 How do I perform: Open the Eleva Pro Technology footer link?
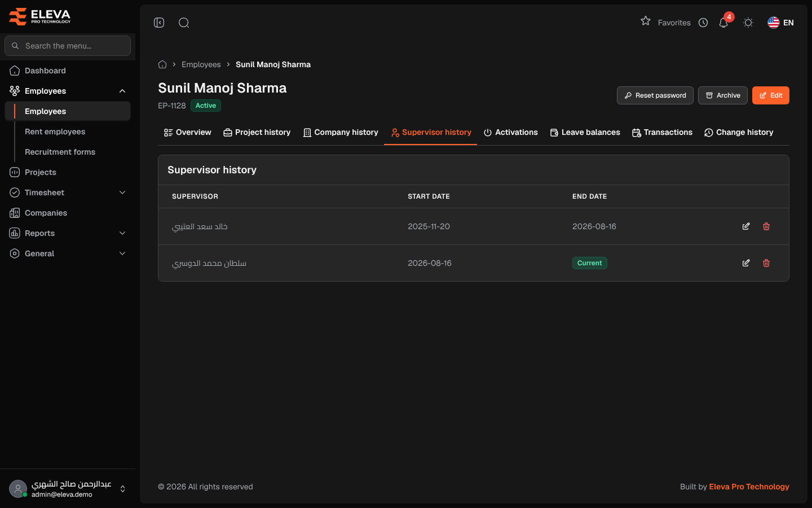coord(749,487)
